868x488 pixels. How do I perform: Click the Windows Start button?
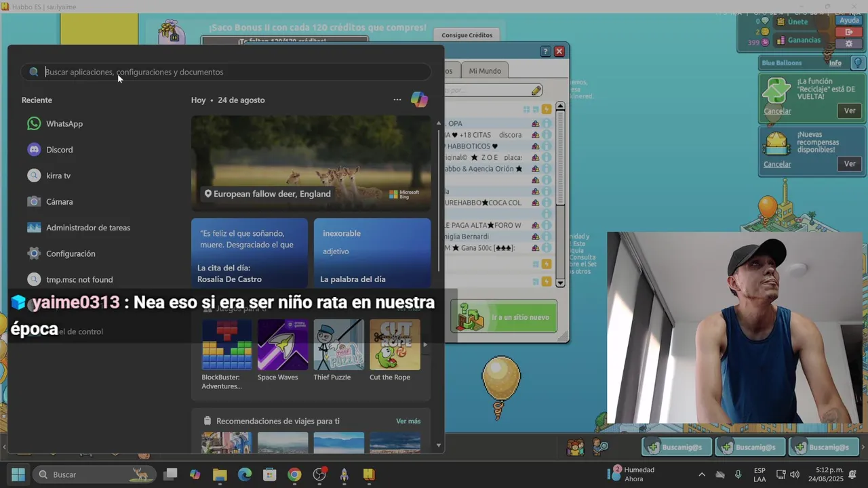pyautogui.click(x=18, y=474)
